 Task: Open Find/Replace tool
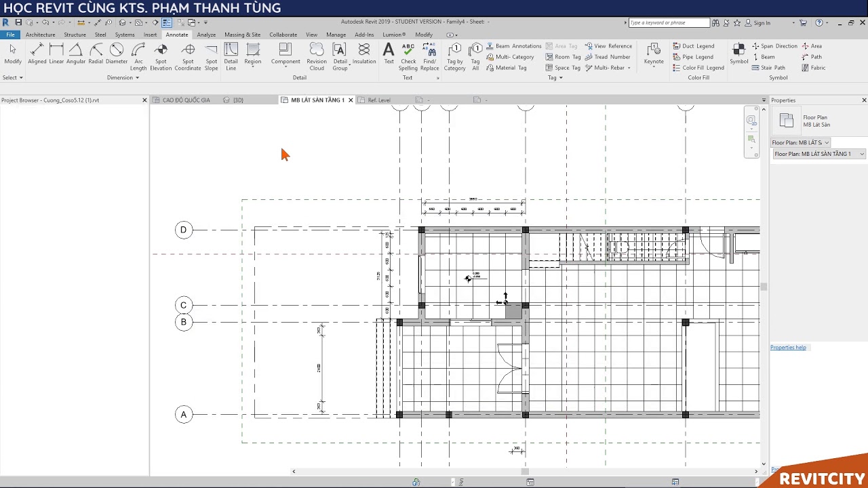[429, 58]
